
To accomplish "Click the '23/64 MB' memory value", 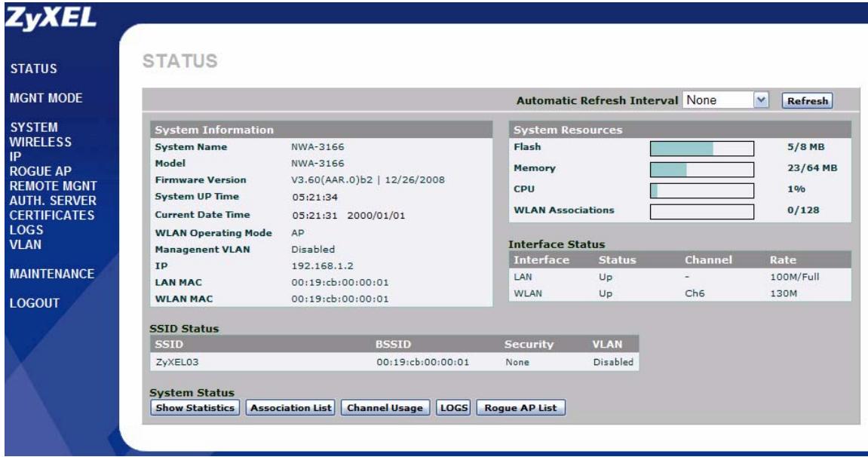I will pyautogui.click(x=812, y=168).
